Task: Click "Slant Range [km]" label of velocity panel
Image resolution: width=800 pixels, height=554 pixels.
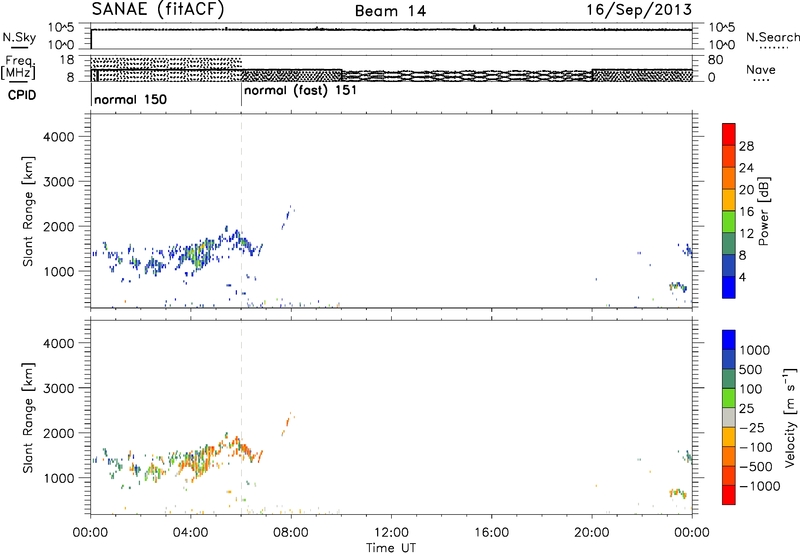Action: pyautogui.click(x=28, y=418)
